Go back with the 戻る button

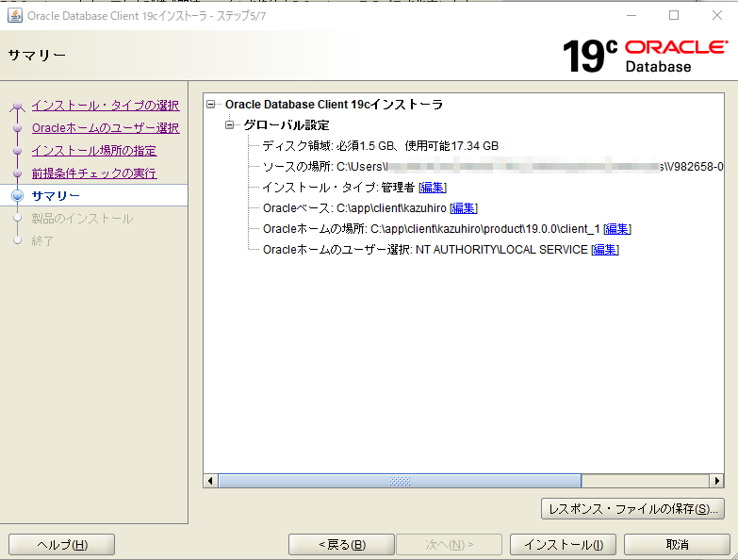(x=341, y=545)
